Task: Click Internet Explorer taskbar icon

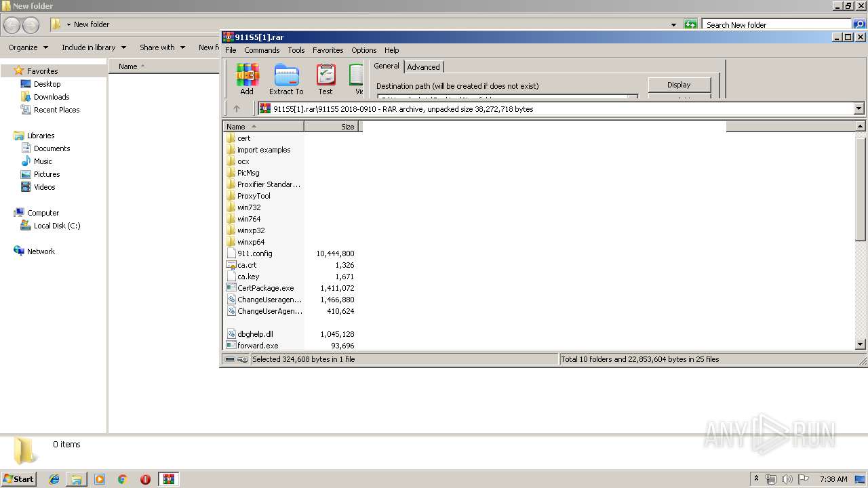Action: [54, 479]
